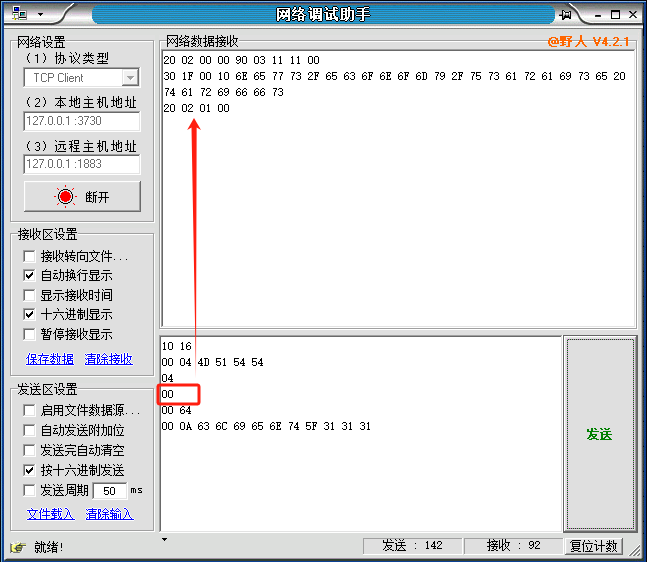647x562 pixels.
Task: Click the 清除输入 link
Action: [109, 514]
